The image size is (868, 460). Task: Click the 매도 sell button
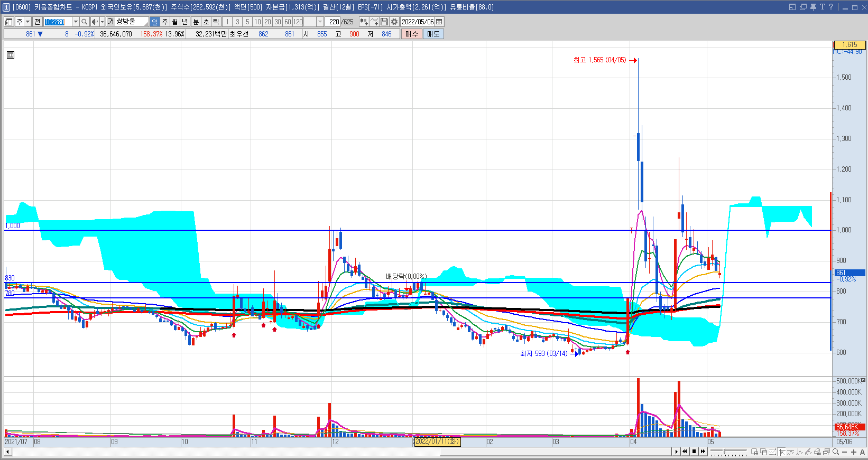point(433,34)
